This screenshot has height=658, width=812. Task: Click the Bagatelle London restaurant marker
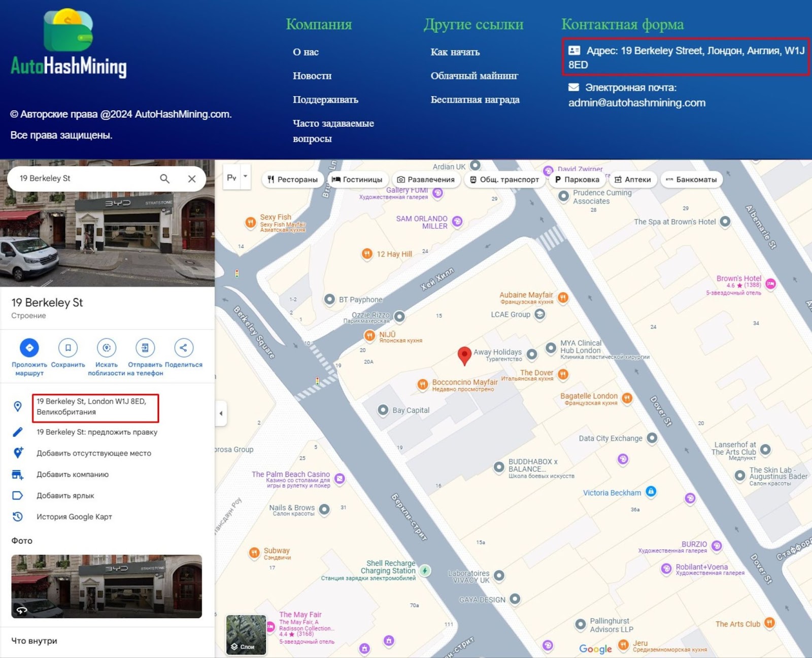point(627,398)
